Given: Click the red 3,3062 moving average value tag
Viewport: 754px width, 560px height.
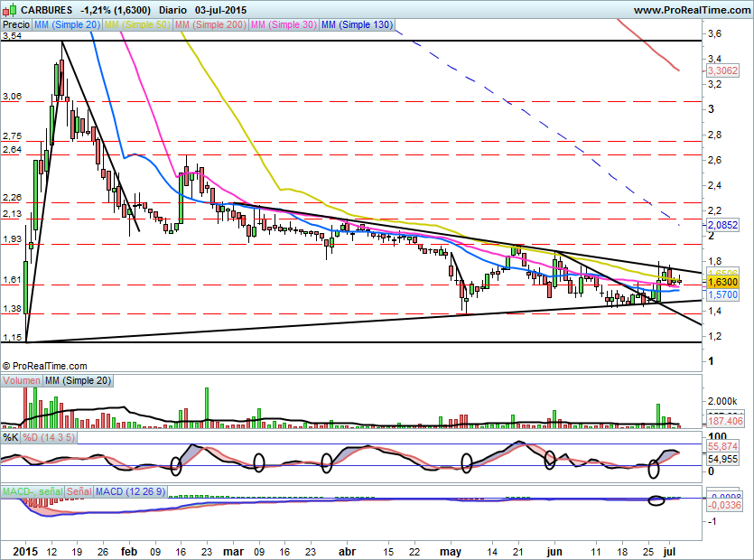Looking at the screenshot, I should (722, 70).
